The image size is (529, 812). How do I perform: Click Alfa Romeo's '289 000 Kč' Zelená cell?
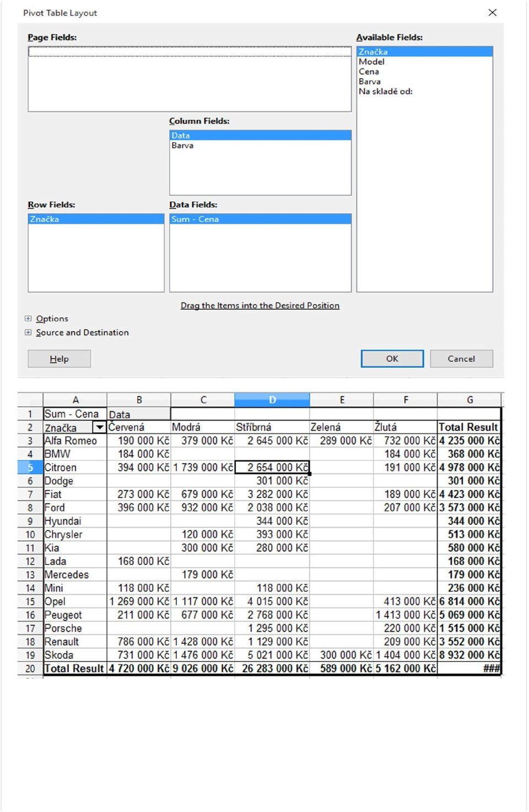coord(342,441)
